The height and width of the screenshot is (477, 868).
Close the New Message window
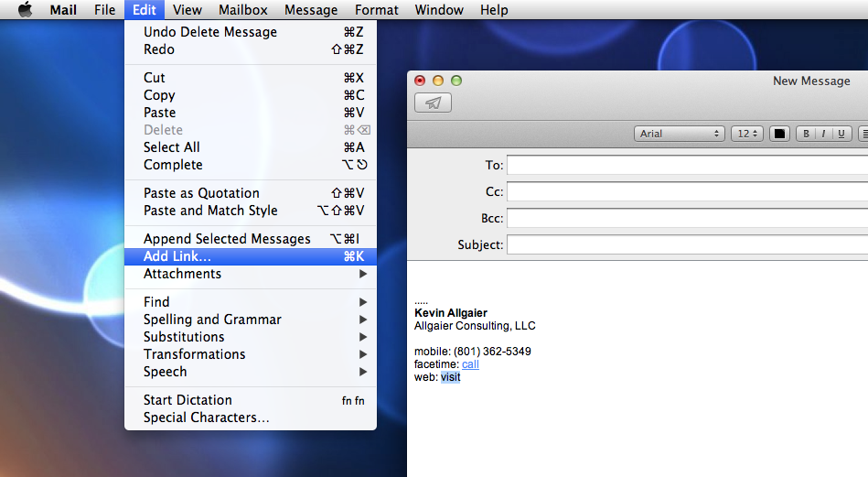point(420,81)
